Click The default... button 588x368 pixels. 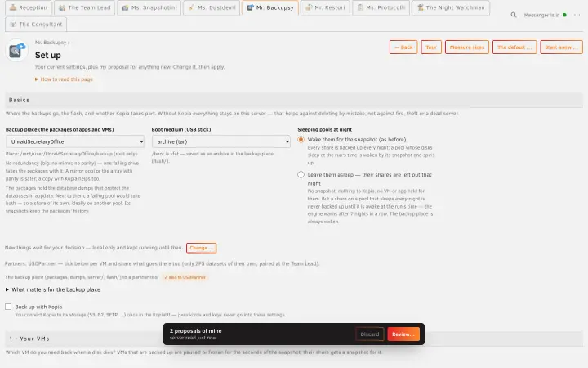click(x=514, y=47)
